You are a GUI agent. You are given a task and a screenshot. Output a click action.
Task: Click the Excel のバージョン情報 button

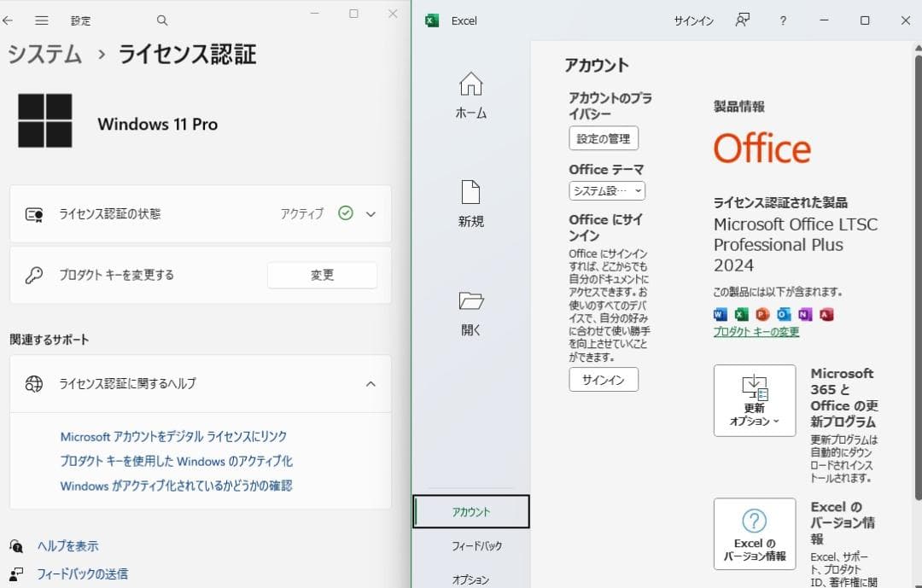tap(755, 533)
